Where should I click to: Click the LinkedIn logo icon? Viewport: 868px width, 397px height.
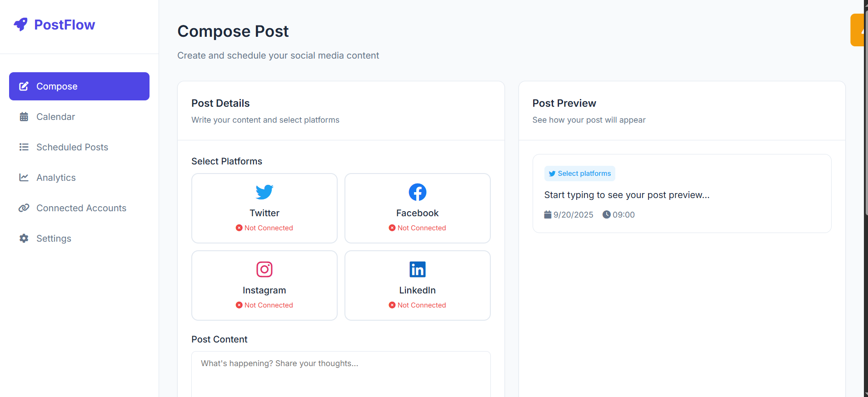tap(418, 269)
